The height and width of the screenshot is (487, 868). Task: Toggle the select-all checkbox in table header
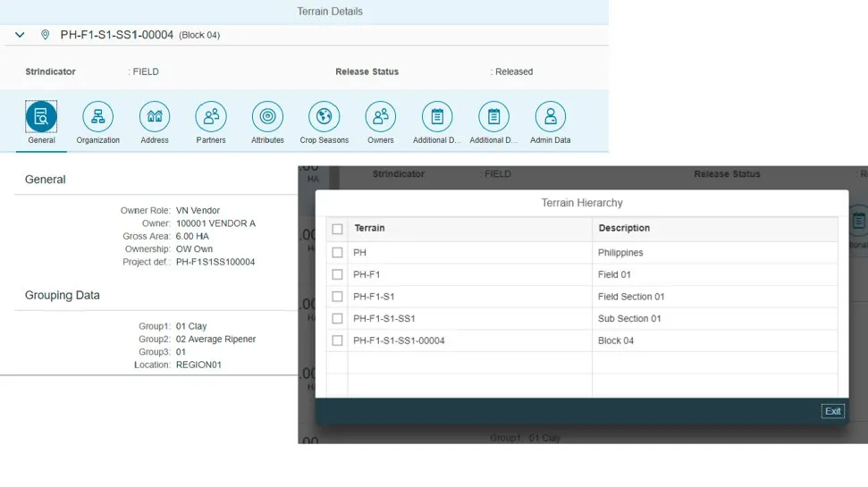pyautogui.click(x=337, y=229)
